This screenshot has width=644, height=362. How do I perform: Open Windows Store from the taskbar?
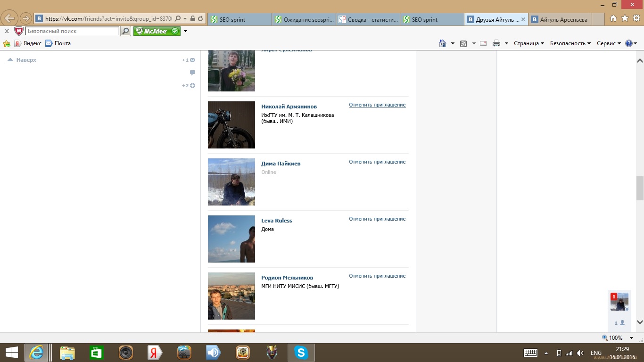[x=97, y=353]
